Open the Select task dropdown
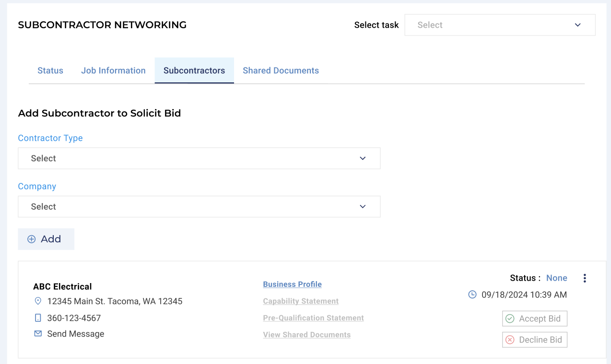This screenshot has width=611, height=364. 500,25
